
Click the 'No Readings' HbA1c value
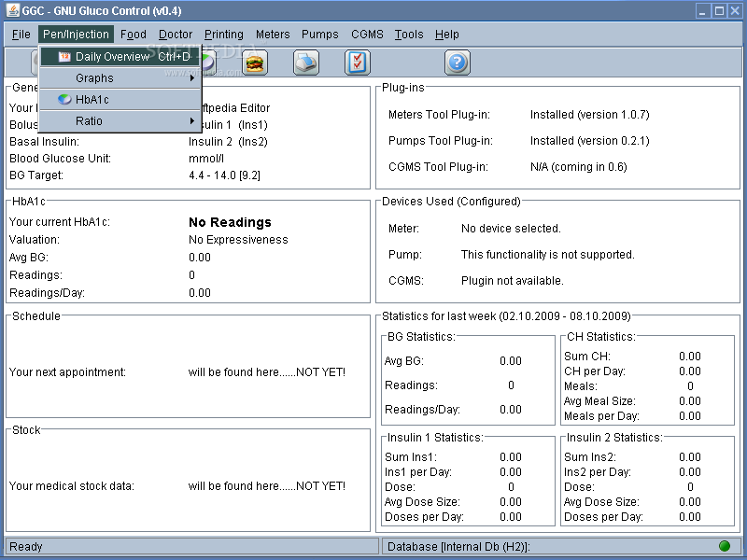[230, 222]
